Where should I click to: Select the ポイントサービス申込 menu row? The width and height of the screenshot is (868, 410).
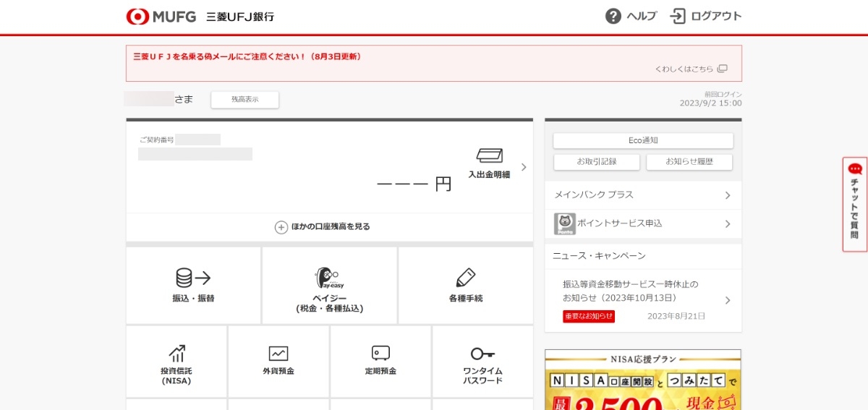643,224
